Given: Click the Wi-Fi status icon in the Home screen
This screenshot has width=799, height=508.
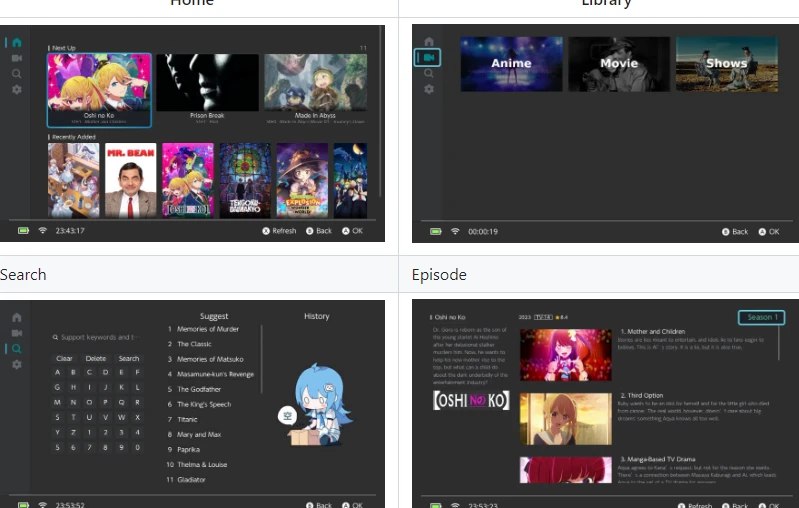Looking at the screenshot, I should point(42,230).
